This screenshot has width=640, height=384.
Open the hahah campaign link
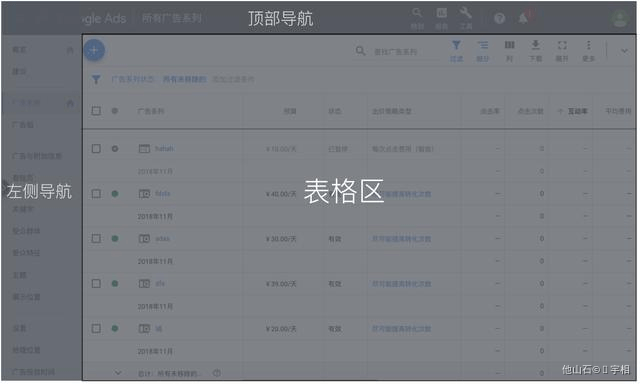point(164,149)
